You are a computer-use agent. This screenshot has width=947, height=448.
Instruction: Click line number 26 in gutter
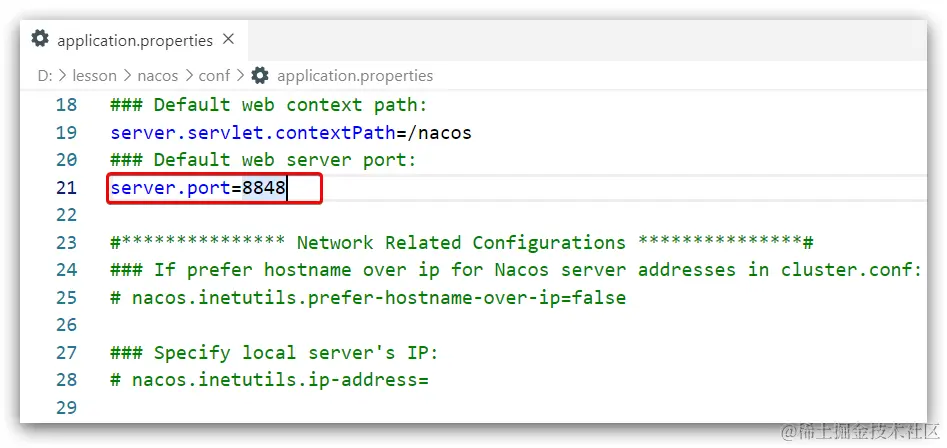(x=66, y=325)
